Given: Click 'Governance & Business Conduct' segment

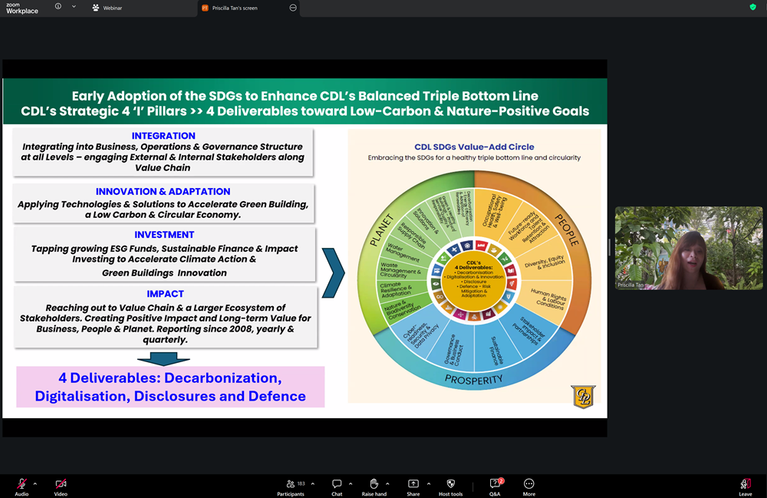Looking at the screenshot, I should [x=451, y=350].
